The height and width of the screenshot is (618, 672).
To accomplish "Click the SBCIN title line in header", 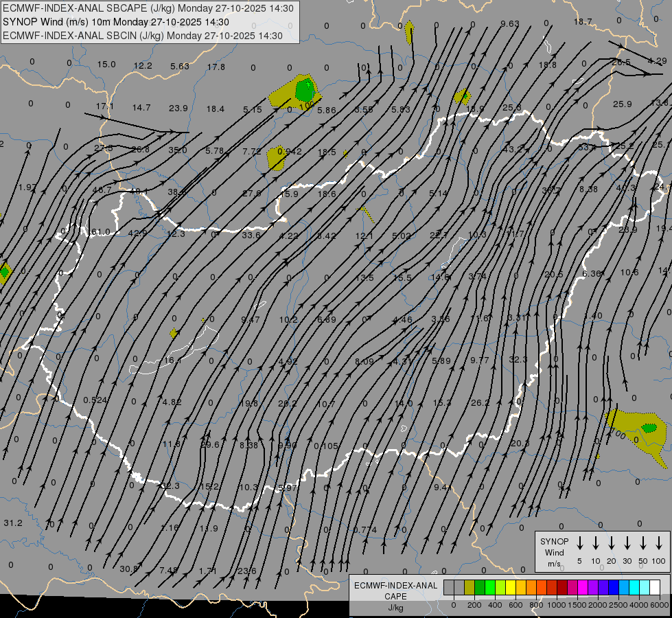I will tap(143, 35).
